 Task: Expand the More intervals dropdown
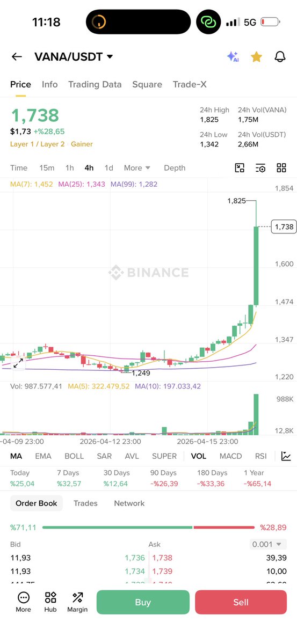pos(137,168)
